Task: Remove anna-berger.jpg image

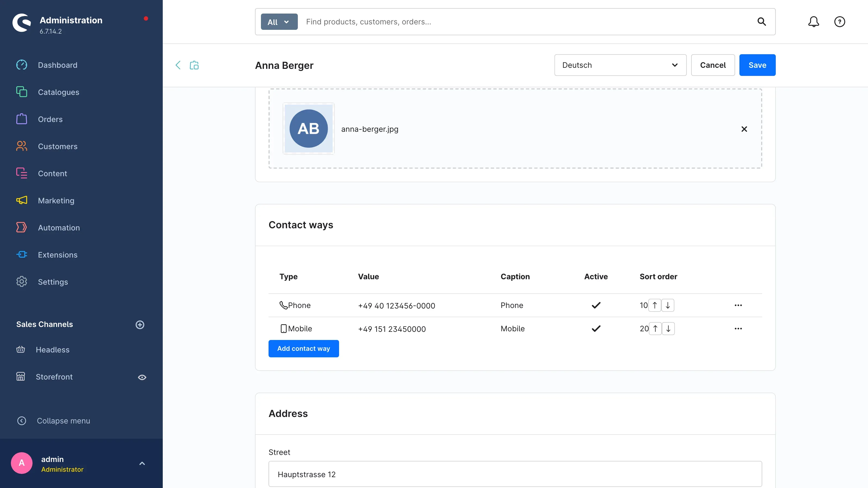Action: click(x=744, y=129)
